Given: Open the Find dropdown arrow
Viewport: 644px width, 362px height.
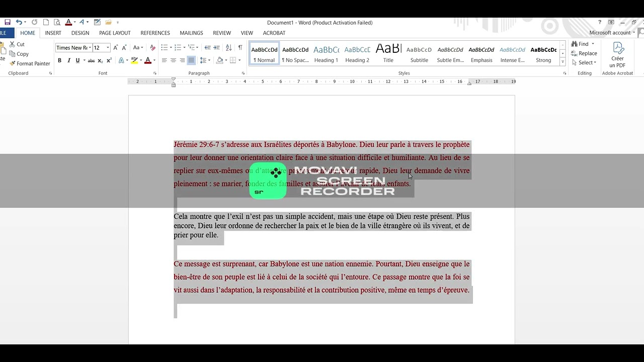Looking at the screenshot, I should (593, 44).
